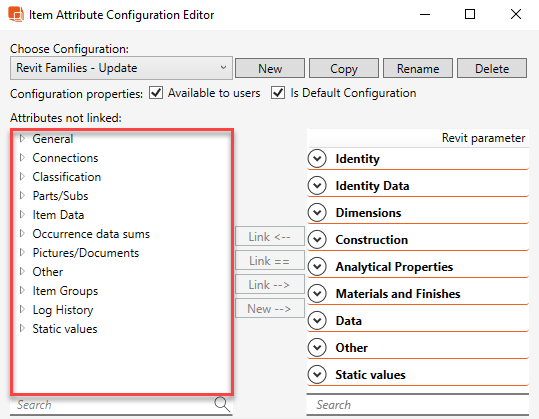
Task: Select Pictures/Documents in attributes tree
Action: point(86,253)
